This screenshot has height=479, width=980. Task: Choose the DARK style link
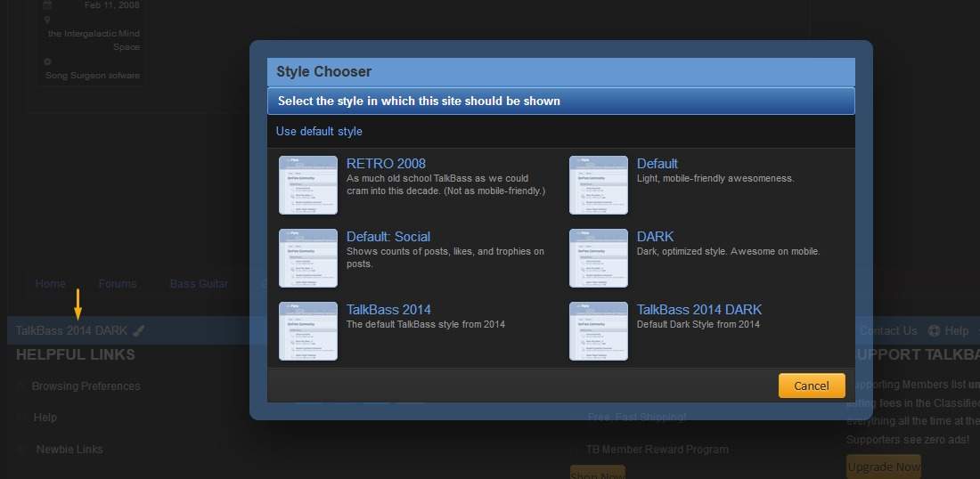(x=655, y=237)
